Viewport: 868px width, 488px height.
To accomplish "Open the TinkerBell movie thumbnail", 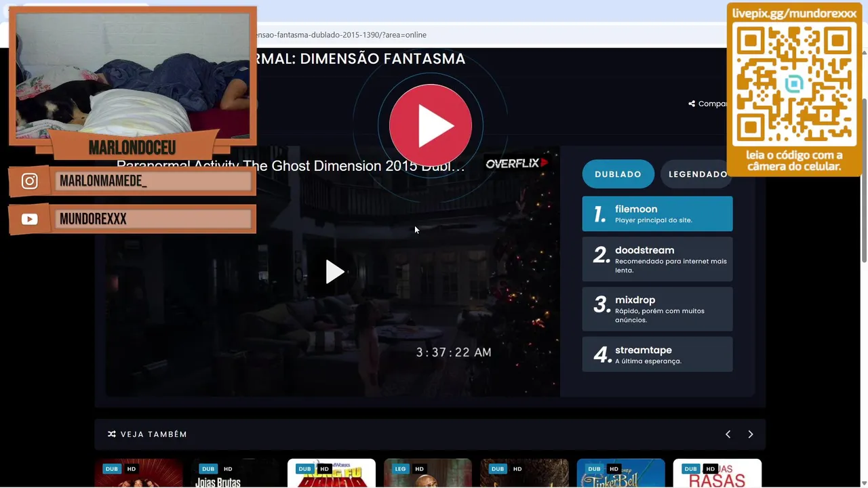I will (x=621, y=473).
